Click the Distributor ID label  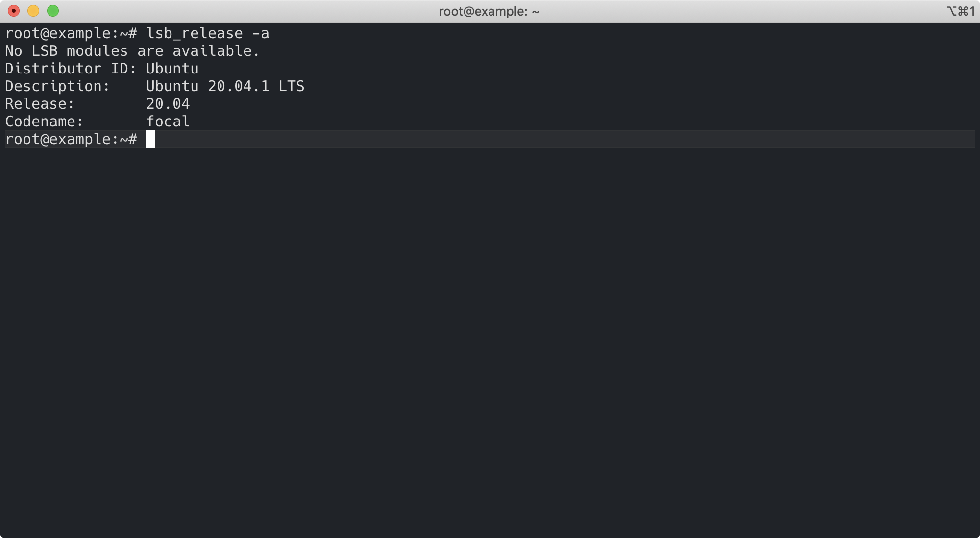pyautogui.click(x=70, y=69)
